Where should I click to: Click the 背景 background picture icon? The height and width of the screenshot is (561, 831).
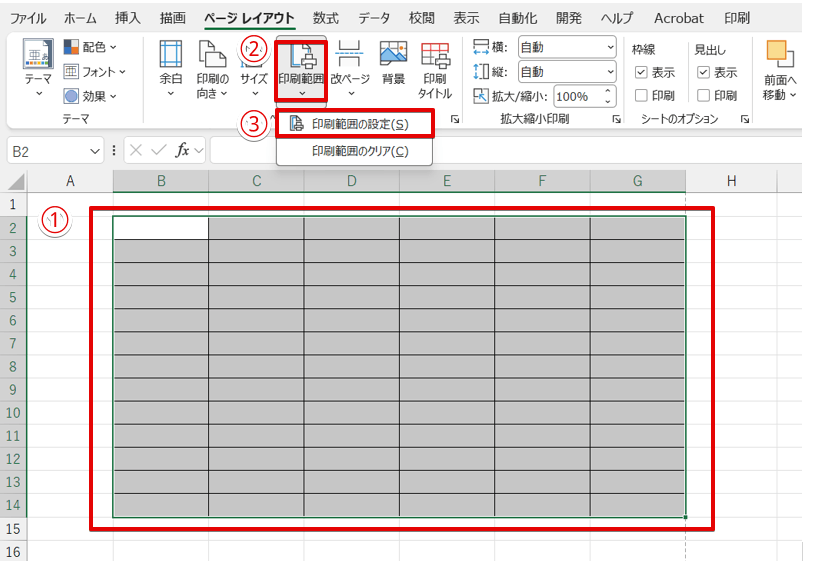393,55
